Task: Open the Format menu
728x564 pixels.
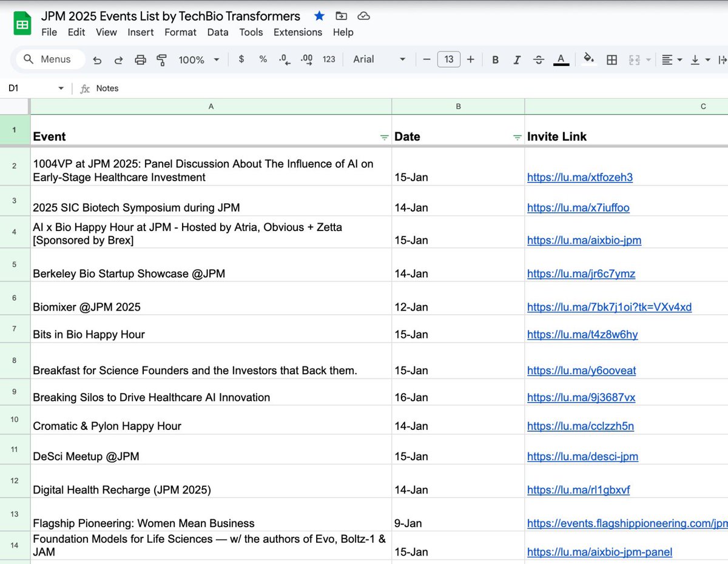Action: [x=181, y=32]
